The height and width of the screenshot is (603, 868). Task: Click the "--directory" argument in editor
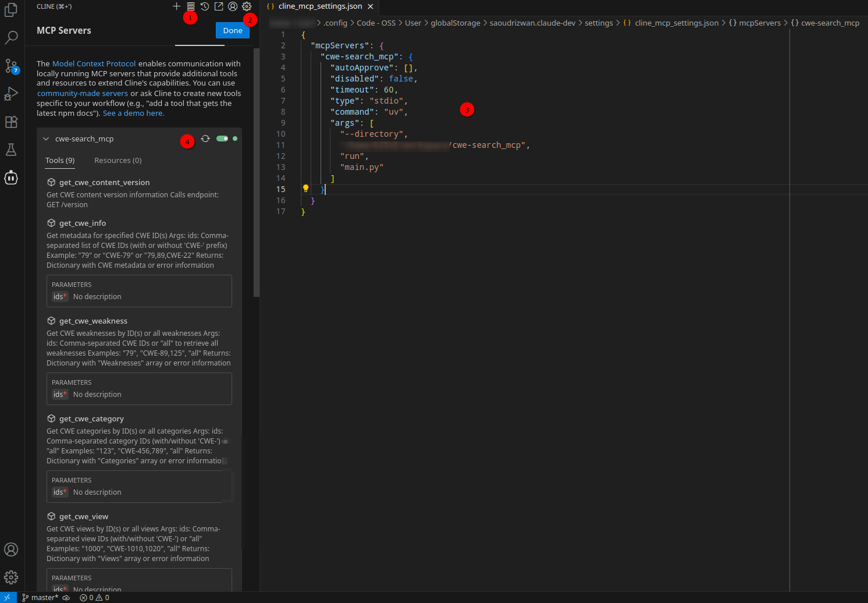(x=372, y=134)
